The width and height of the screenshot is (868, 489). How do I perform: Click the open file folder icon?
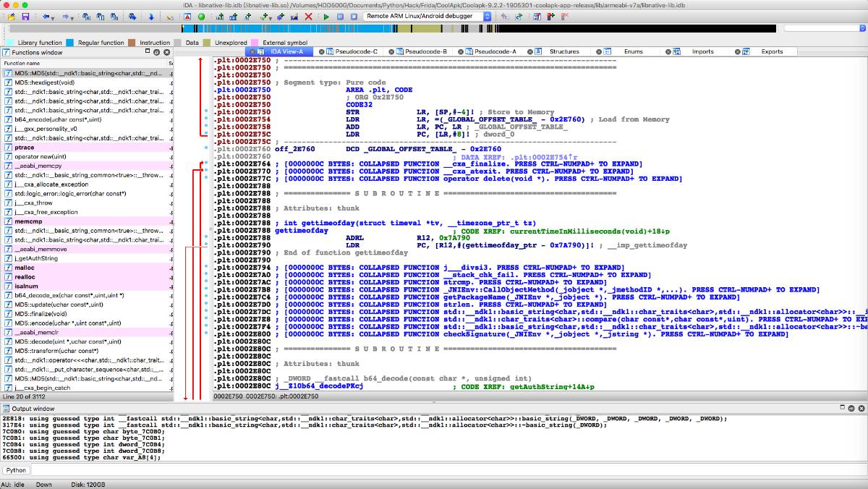coord(12,16)
